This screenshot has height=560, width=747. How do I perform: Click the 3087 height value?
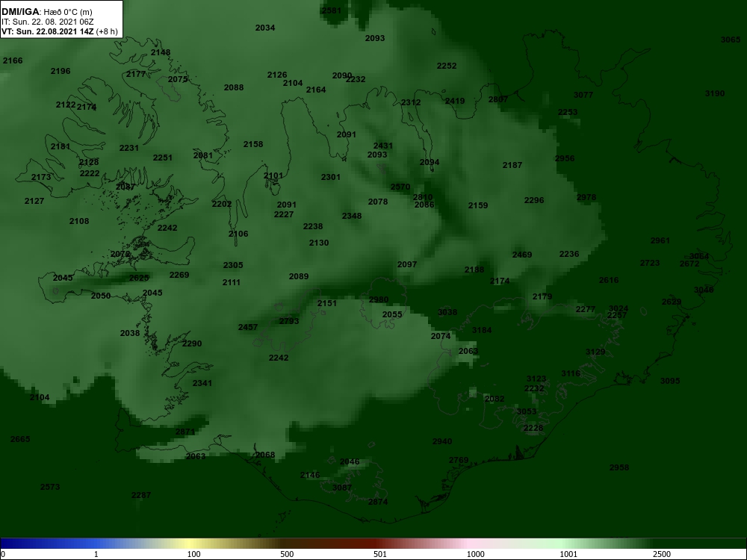click(341, 487)
